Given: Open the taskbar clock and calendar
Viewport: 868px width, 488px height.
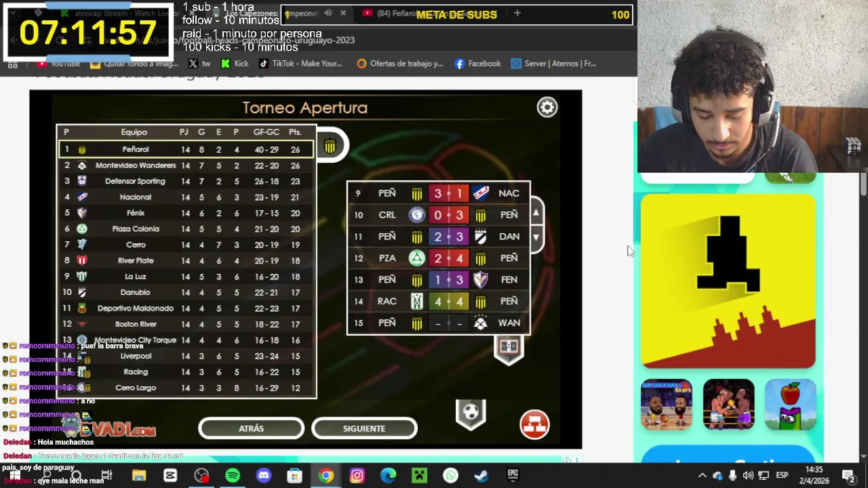Looking at the screenshot, I should [x=814, y=475].
